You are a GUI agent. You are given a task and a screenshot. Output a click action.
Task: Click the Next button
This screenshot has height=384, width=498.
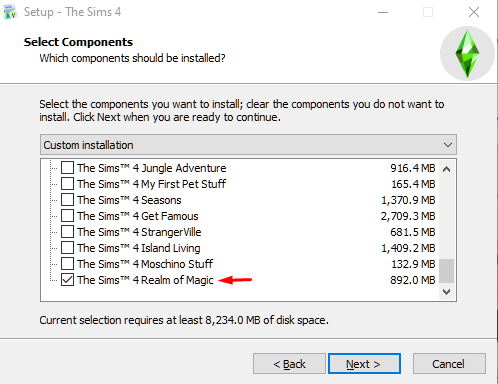point(364,364)
